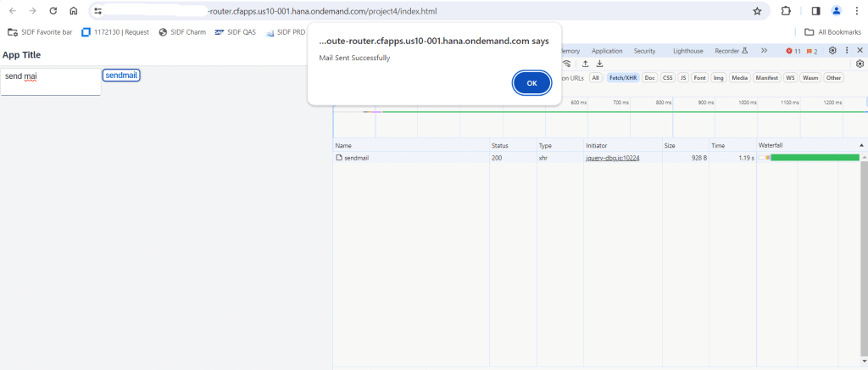
Task: Switch to the Recorder DevTools tab
Action: [732, 51]
